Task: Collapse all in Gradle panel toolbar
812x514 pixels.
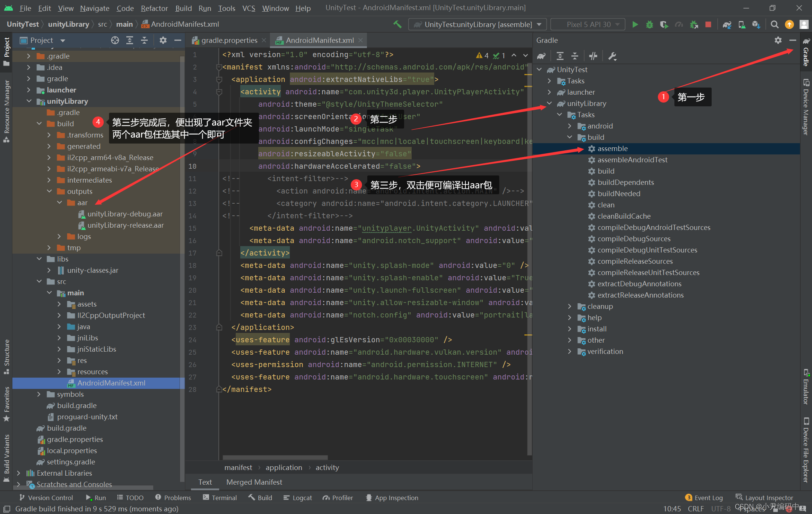Action: [574, 56]
